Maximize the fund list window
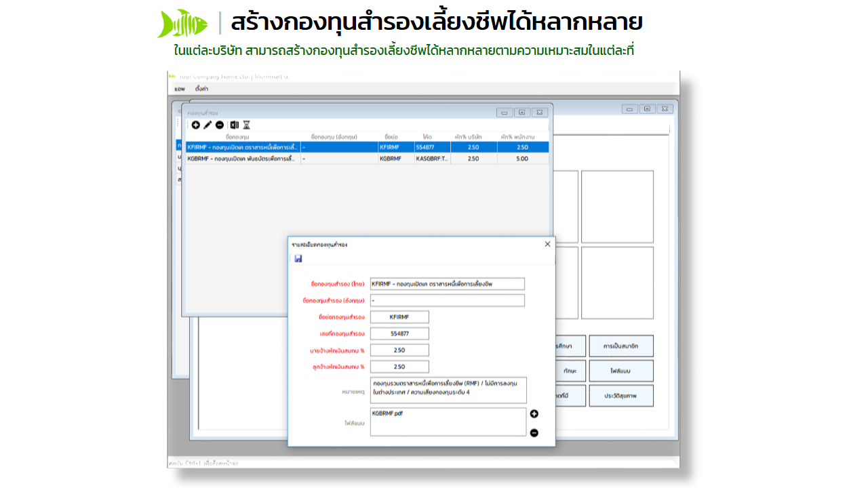 [522, 113]
